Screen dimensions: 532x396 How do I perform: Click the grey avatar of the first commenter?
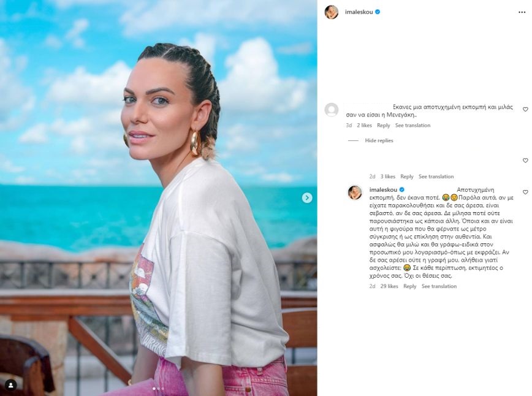click(332, 110)
